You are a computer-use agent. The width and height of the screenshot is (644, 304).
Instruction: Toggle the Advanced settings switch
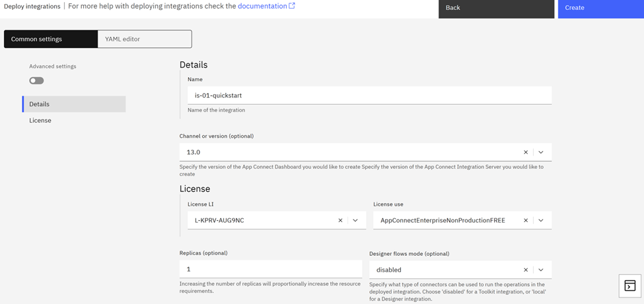tap(36, 81)
